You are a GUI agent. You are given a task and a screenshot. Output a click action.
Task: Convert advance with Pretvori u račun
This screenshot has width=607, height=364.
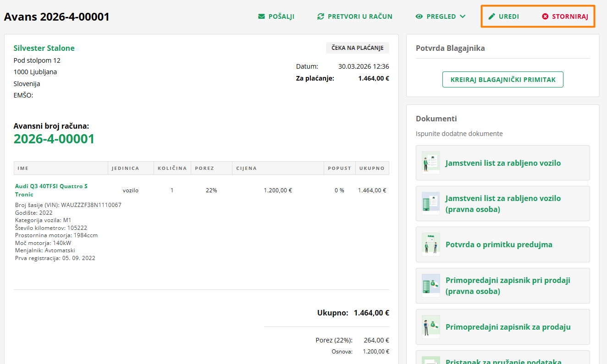click(355, 16)
